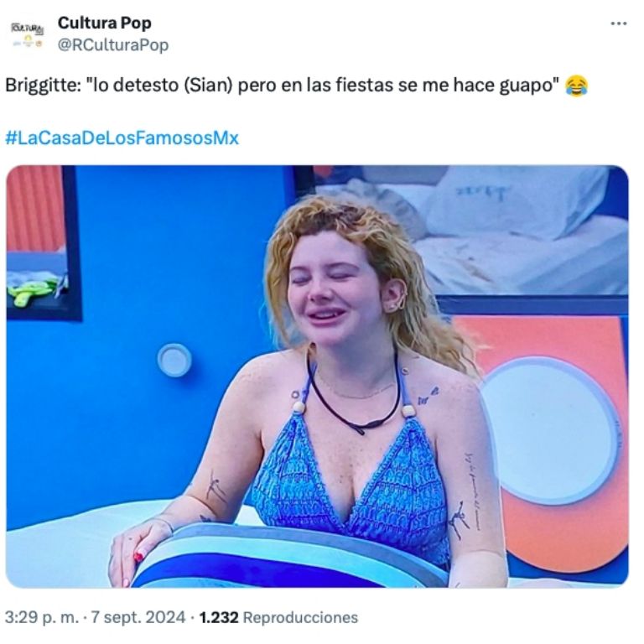Open the Cultura Pop display name
The height and width of the screenshot is (644, 644).
coord(104,23)
